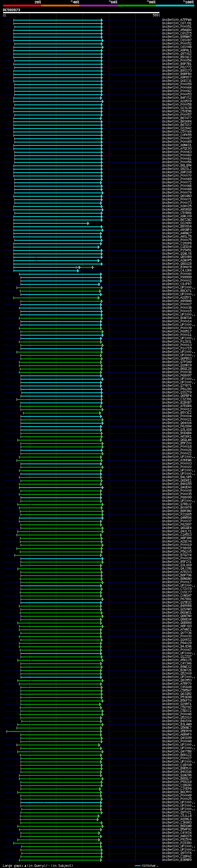The image size is (197, 868).
Task: Open hit UniRef100_C0PK55
Action: tap(177, 135)
